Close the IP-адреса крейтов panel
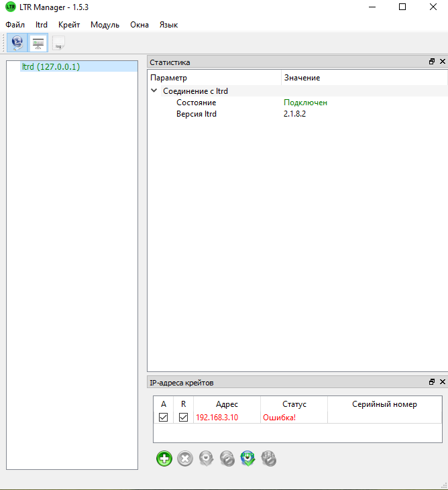The width and height of the screenshot is (448, 490). coord(443,382)
